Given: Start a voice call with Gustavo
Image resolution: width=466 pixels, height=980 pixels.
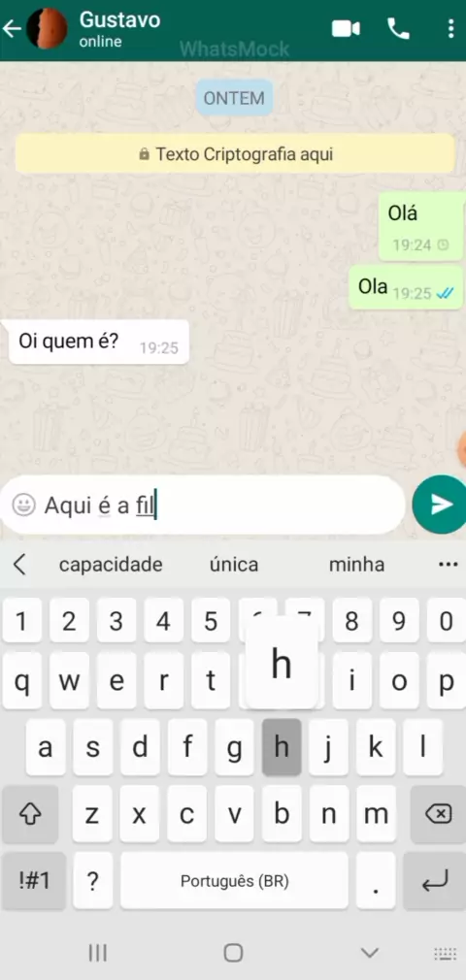Looking at the screenshot, I should tap(398, 29).
